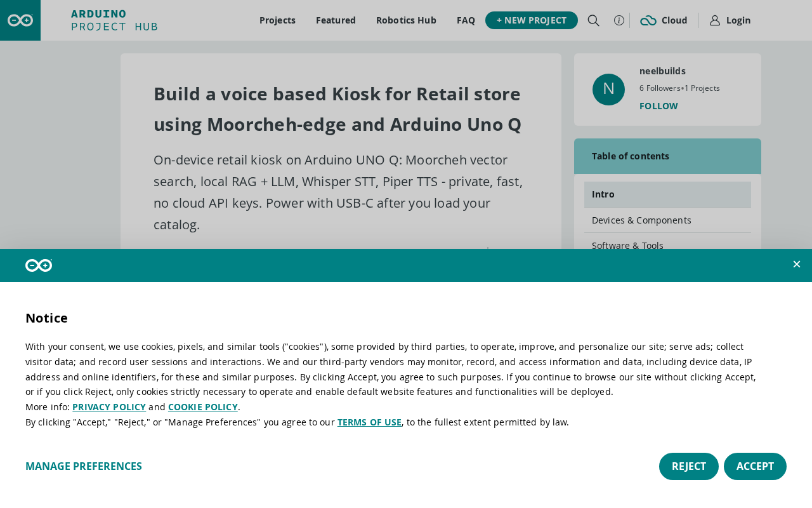Screen dimensions: 812x508
Task: Click the Table of contents header
Action: (667, 156)
